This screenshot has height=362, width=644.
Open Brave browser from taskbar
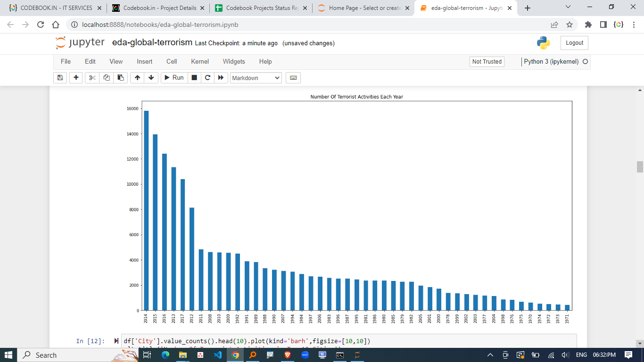288,355
